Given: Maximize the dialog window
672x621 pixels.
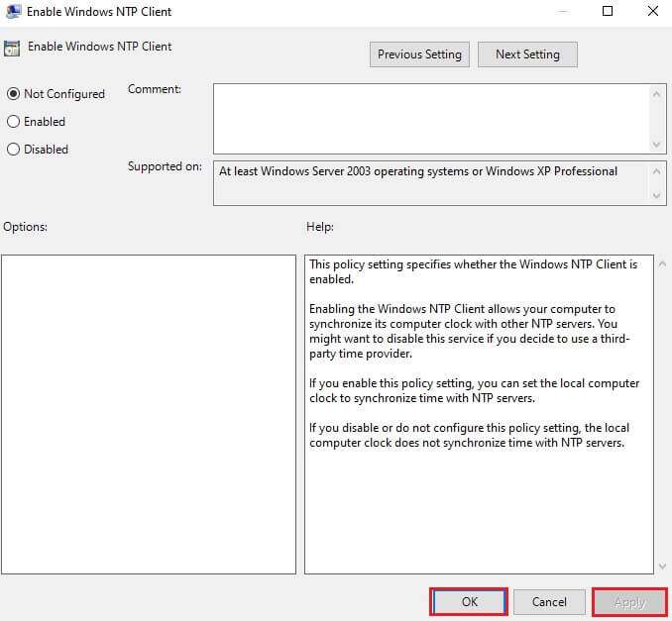Looking at the screenshot, I should point(608,11).
